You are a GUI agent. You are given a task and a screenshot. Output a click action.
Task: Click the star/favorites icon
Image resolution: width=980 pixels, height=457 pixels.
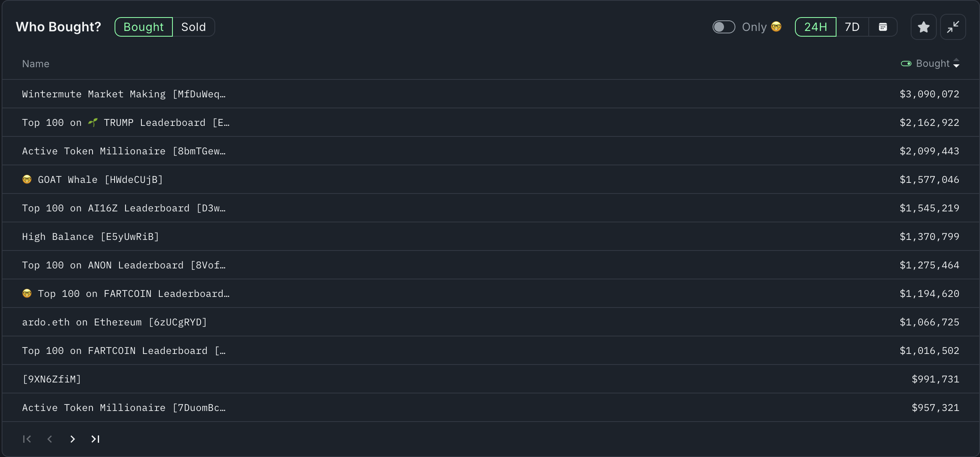tap(924, 26)
